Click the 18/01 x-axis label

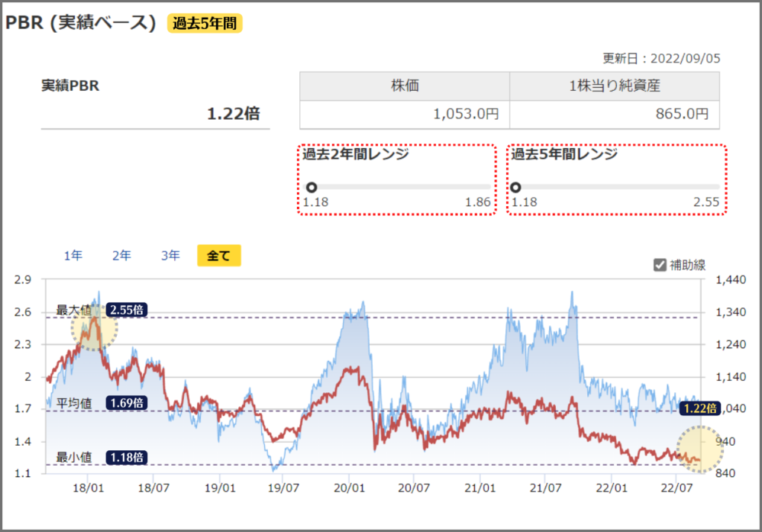click(x=88, y=488)
